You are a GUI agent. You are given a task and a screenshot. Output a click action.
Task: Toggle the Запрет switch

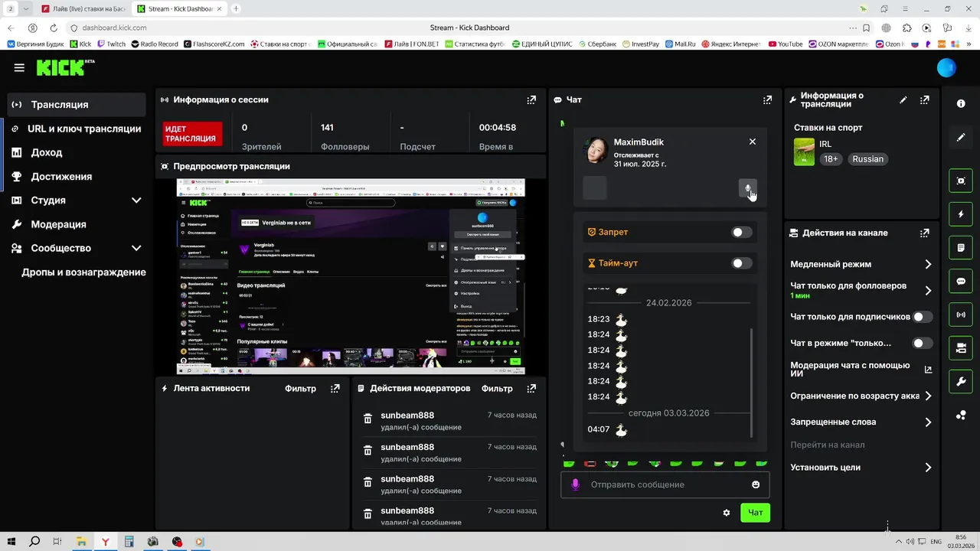741,232
